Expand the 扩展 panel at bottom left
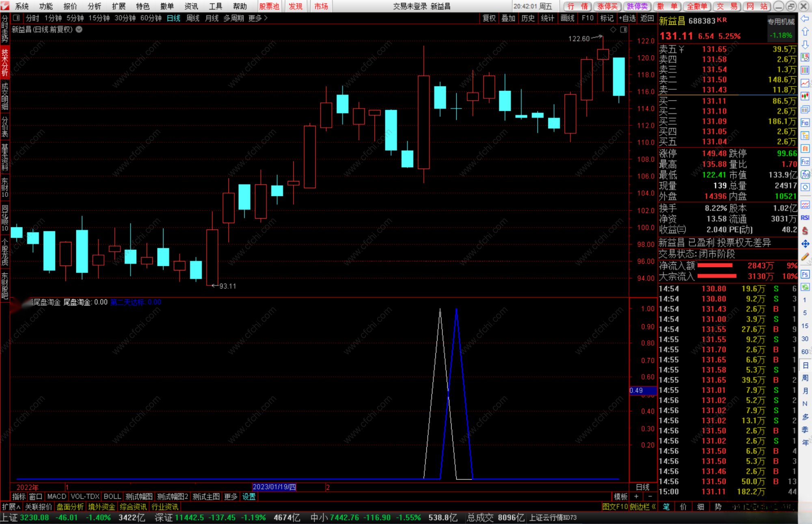The width and height of the screenshot is (812, 524). (x=11, y=507)
